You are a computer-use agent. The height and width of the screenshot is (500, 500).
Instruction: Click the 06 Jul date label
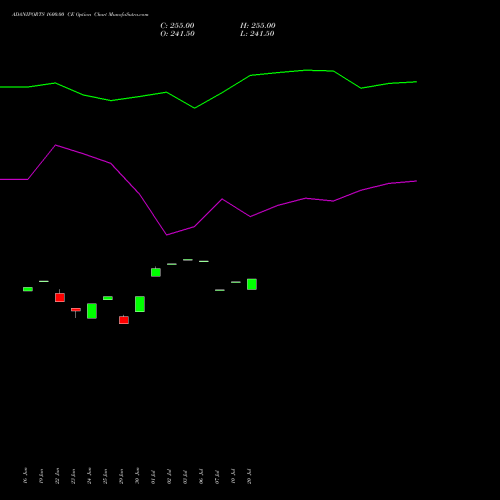coord(201,476)
